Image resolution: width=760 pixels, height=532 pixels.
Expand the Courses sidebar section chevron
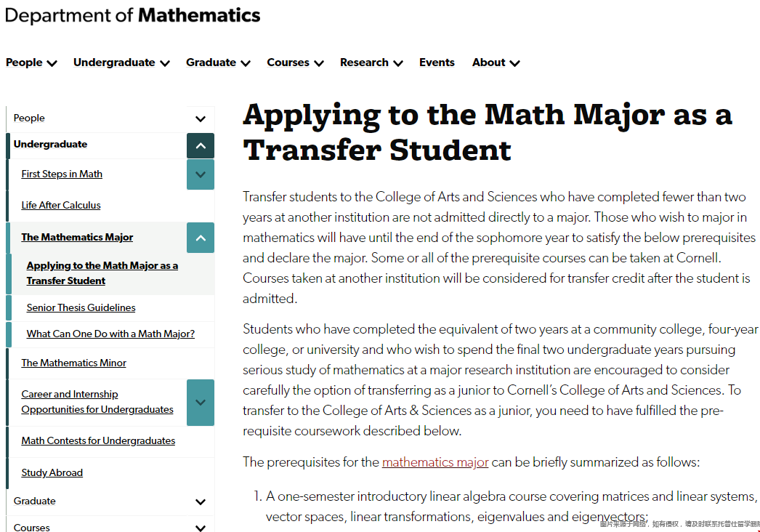[201, 528]
